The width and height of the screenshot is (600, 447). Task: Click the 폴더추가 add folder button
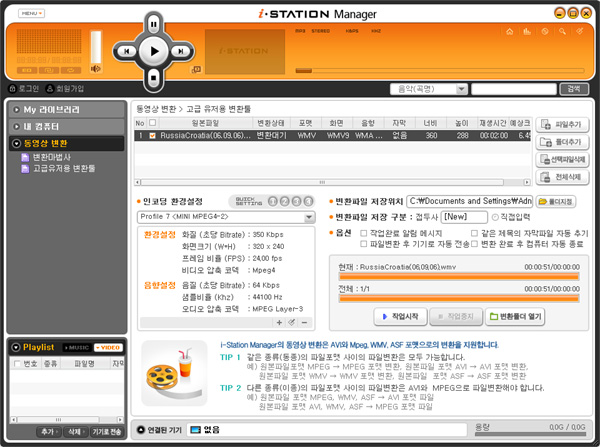(x=562, y=142)
